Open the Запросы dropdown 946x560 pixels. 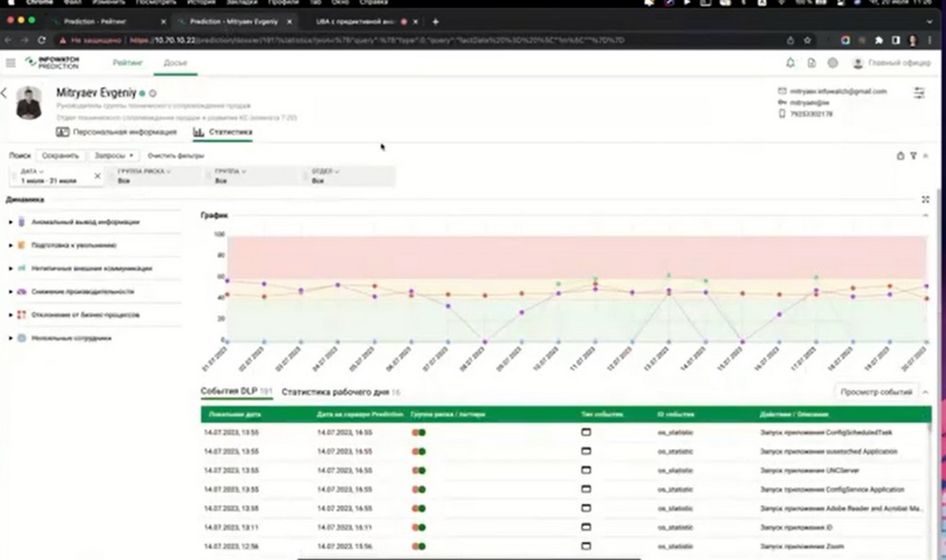click(114, 156)
